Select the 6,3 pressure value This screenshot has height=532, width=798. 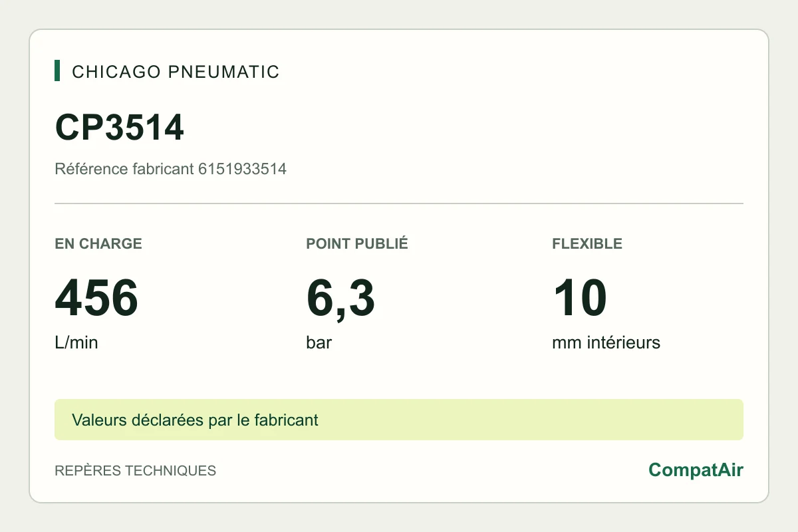[x=340, y=299]
